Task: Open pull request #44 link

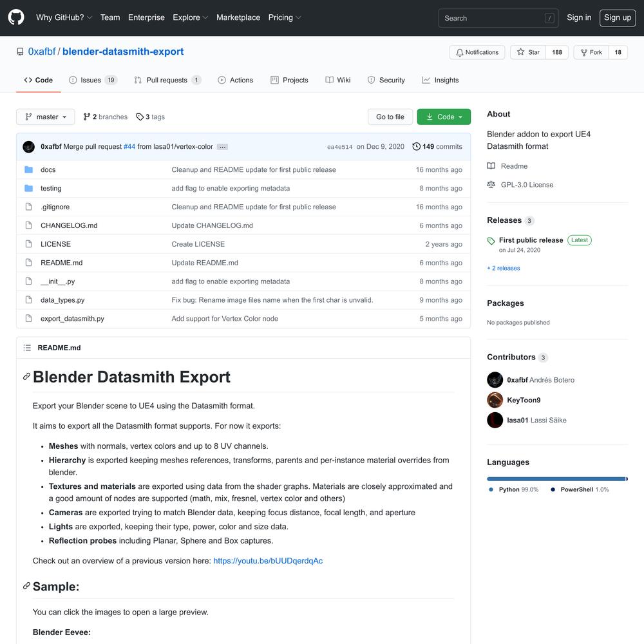Action: (x=129, y=147)
